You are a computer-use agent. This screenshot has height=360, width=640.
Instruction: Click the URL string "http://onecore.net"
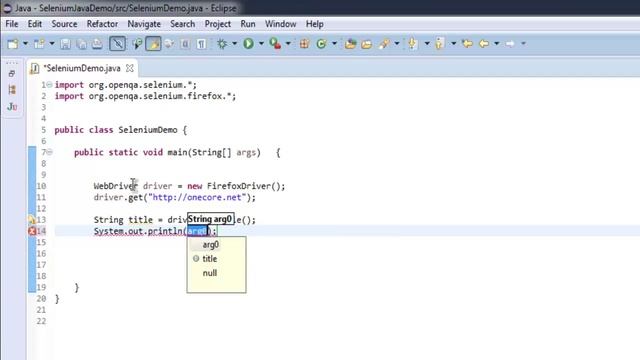[197, 198]
